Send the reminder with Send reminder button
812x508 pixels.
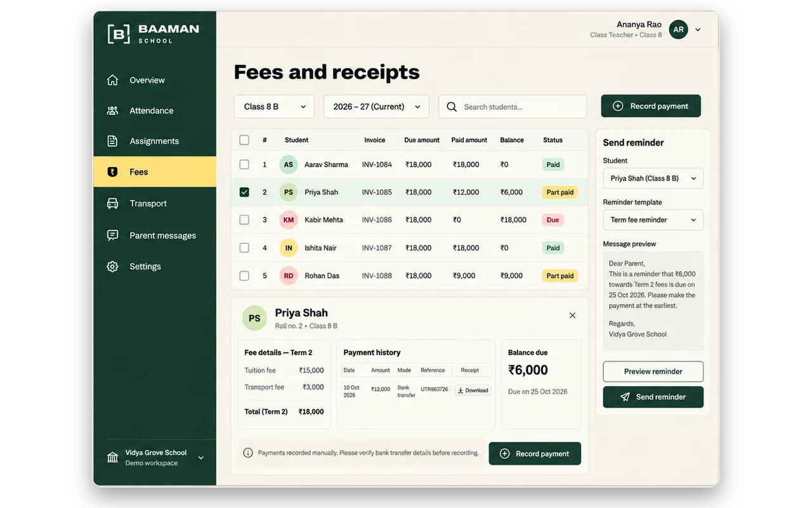(x=653, y=397)
